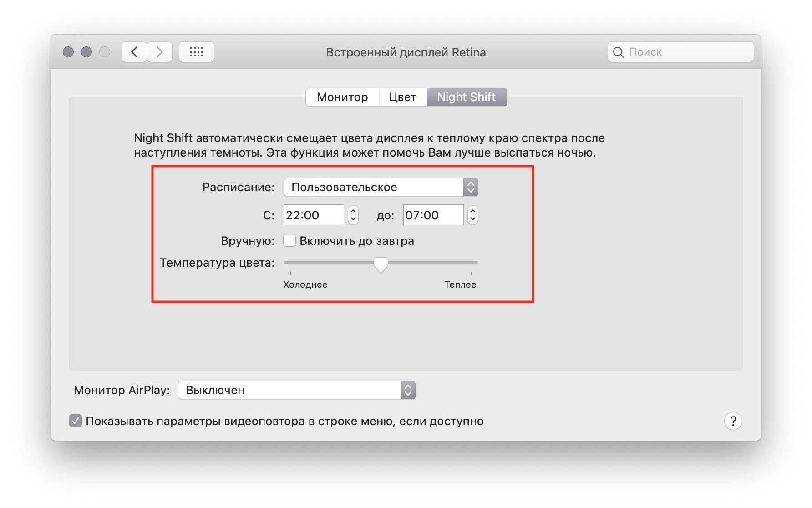Click the red close window button

68,52
